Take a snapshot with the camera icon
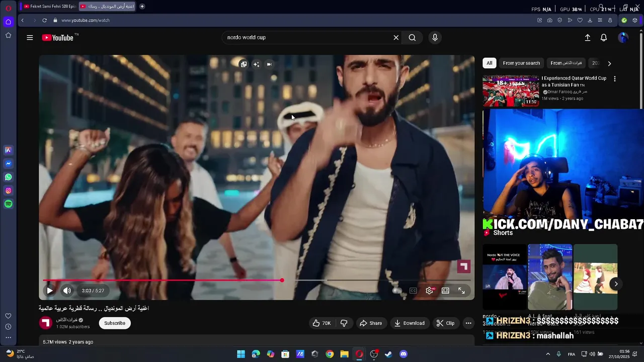The height and width of the screenshot is (362, 644). coord(549,20)
